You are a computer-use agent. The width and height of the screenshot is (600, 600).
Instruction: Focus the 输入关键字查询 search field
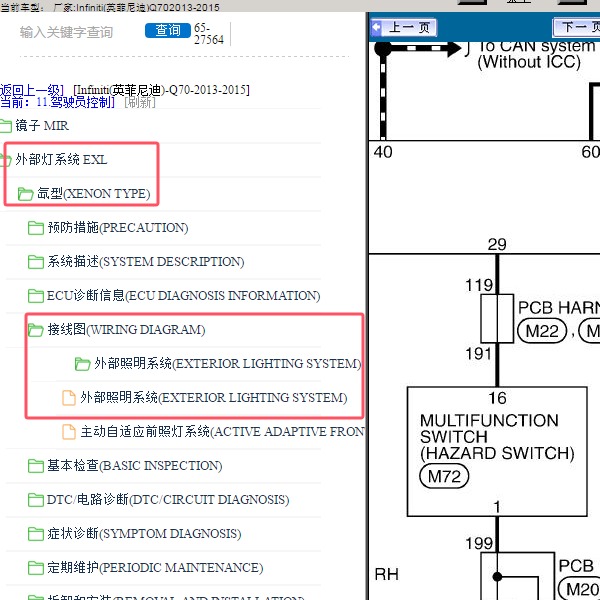[x=66, y=32]
